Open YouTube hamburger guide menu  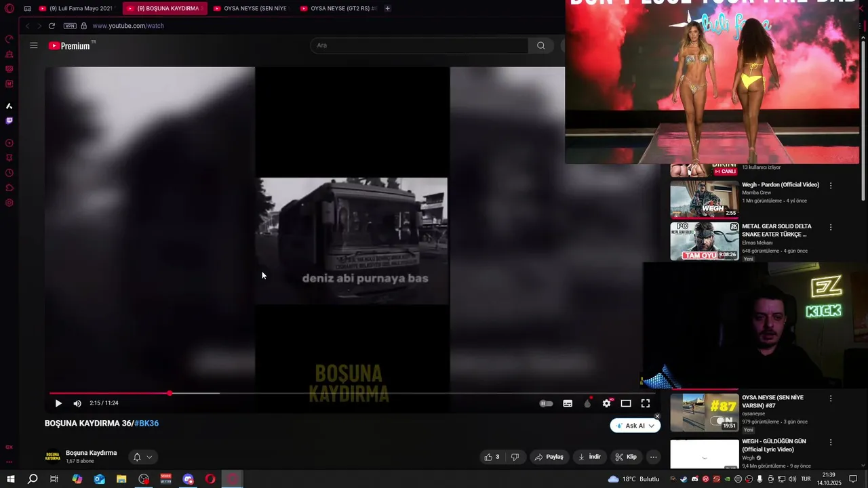34,45
